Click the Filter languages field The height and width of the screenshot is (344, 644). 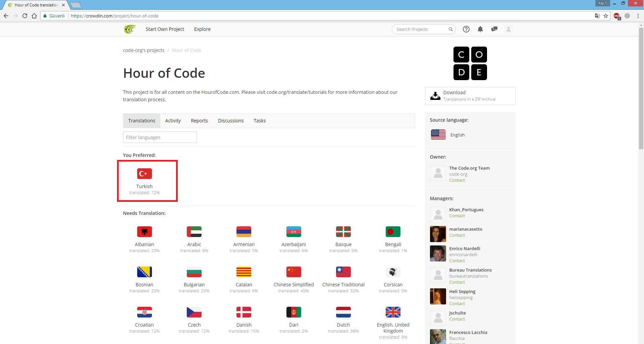coord(160,137)
